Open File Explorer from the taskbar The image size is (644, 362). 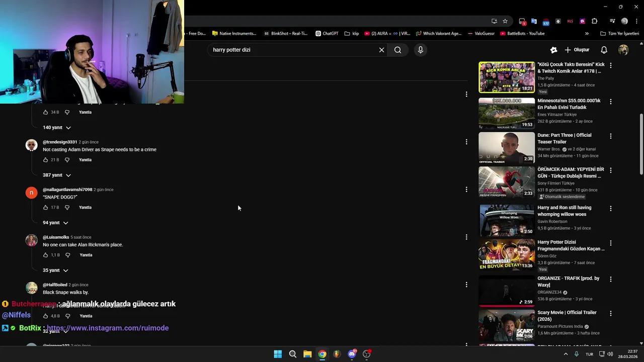click(307, 354)
